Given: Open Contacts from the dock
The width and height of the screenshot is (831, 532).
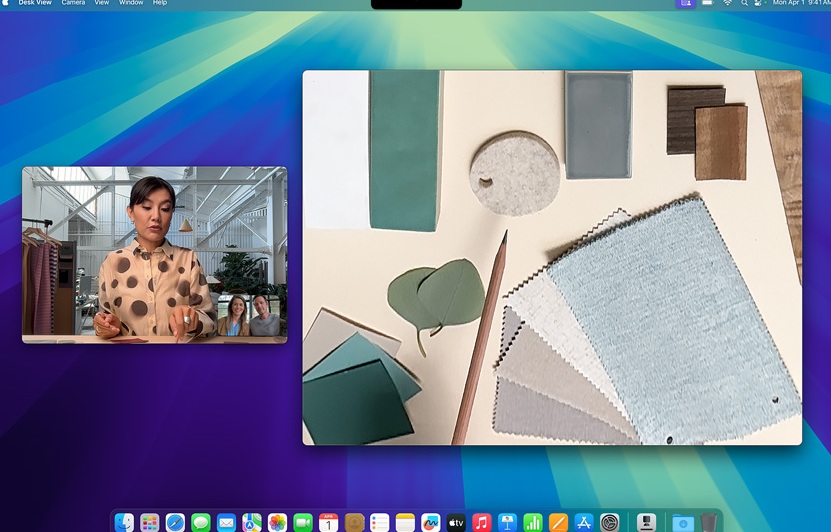Looking at the screenshot, I should 354,523.
